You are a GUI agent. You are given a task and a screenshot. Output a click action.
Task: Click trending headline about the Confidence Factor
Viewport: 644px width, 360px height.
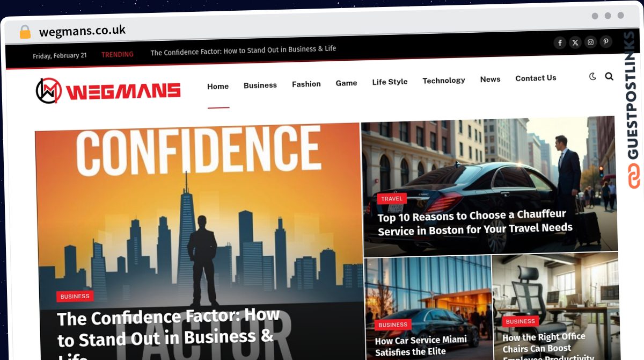coord(243,51)
